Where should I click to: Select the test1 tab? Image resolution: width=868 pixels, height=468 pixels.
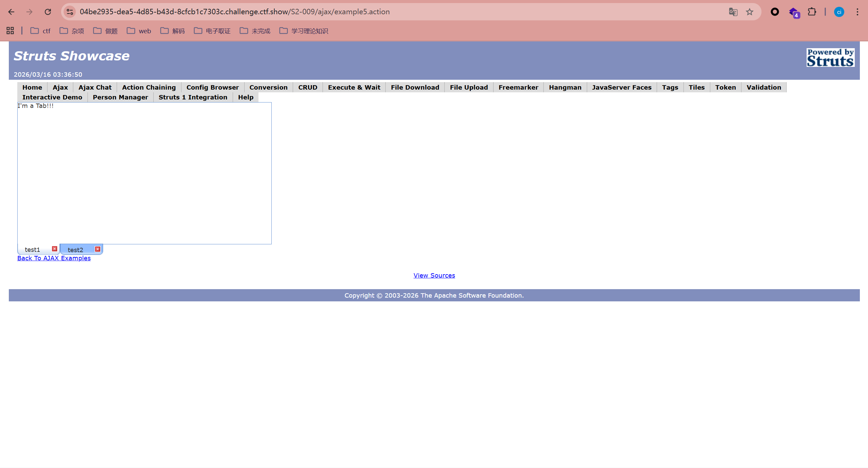tap(32, 250)
